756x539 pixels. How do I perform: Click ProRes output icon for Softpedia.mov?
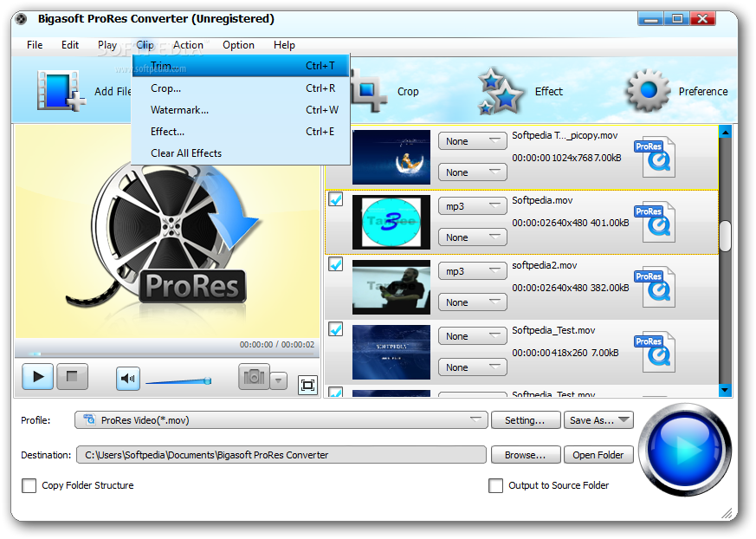coord(656,222)
